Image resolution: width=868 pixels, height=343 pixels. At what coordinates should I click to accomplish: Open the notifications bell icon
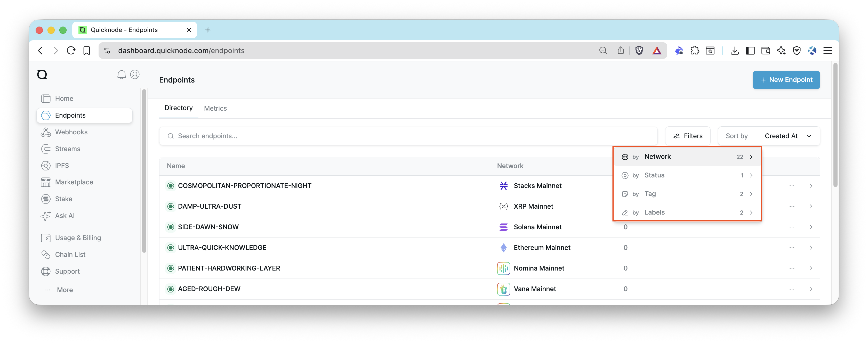122,75
